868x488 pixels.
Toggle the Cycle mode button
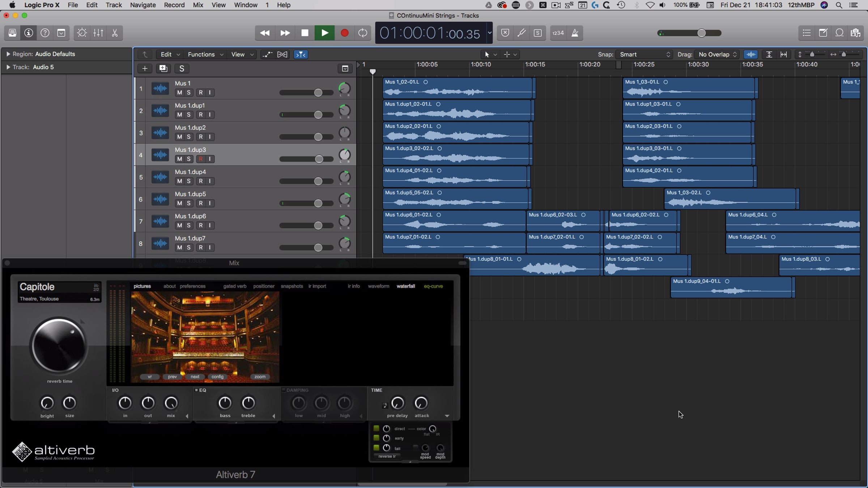coord(363,33)
